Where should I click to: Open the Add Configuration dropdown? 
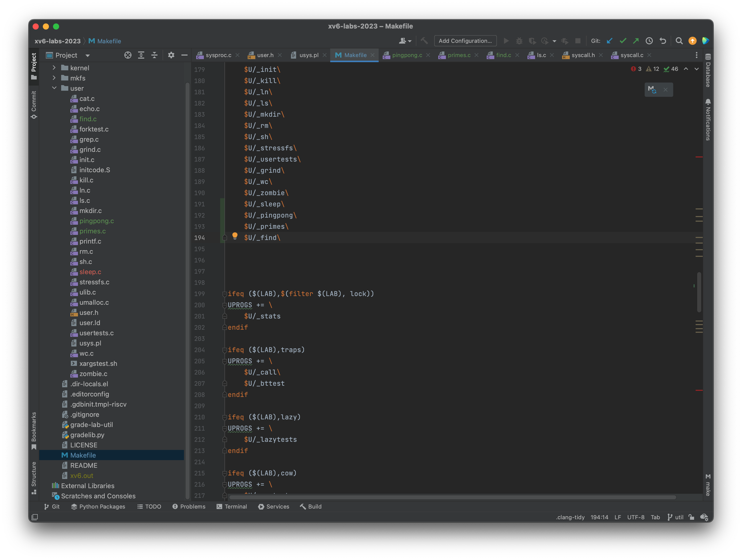coord(465,41)
